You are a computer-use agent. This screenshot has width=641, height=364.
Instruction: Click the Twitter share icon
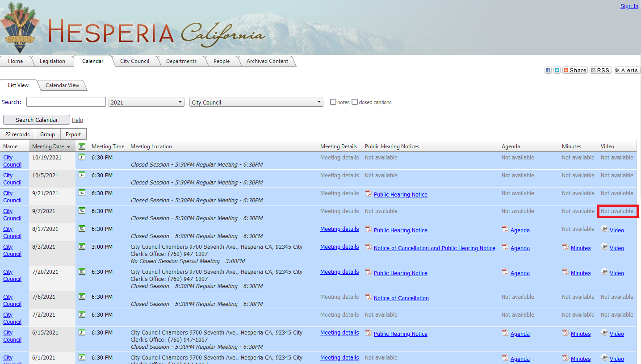pyautogui.click(x=557, y=70)
